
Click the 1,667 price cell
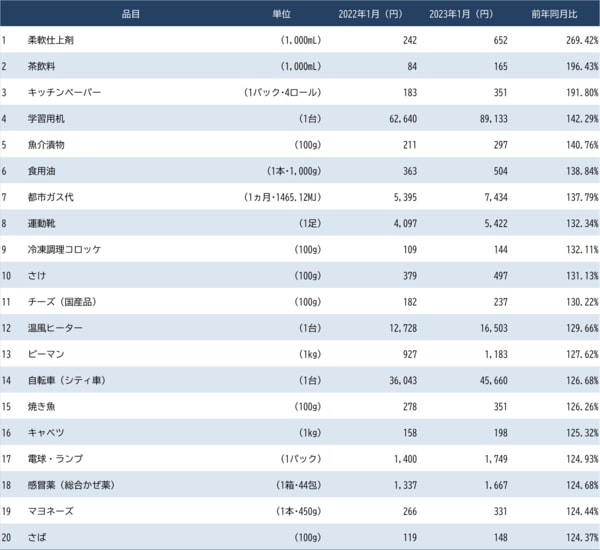click(496, 485)
